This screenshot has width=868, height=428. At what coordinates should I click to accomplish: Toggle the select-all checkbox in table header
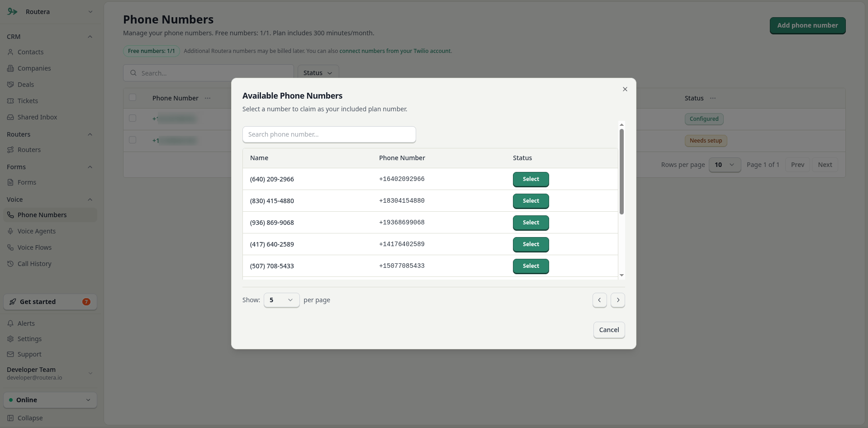133,97
